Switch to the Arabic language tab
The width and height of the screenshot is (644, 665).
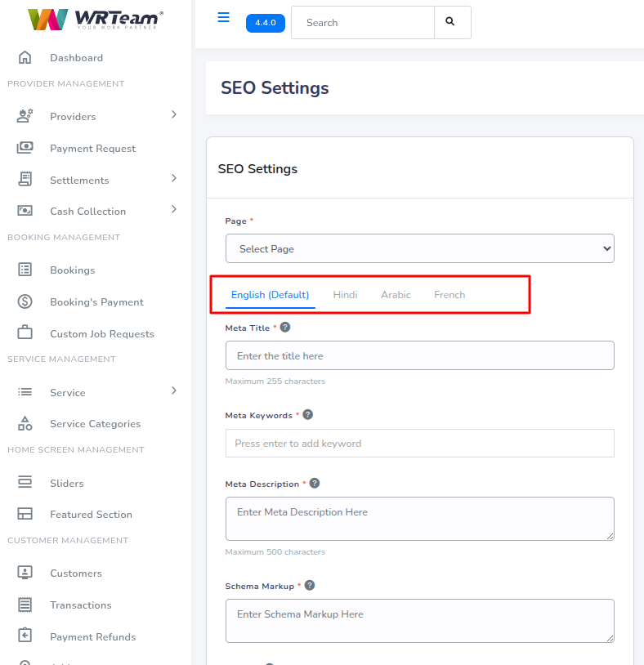[396, 294]
